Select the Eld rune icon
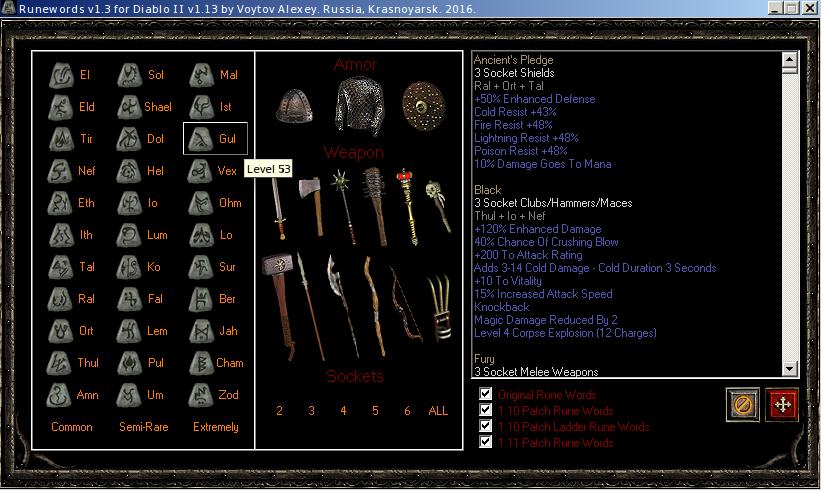This screenshot has width=821, height=490. pos(62,107)
